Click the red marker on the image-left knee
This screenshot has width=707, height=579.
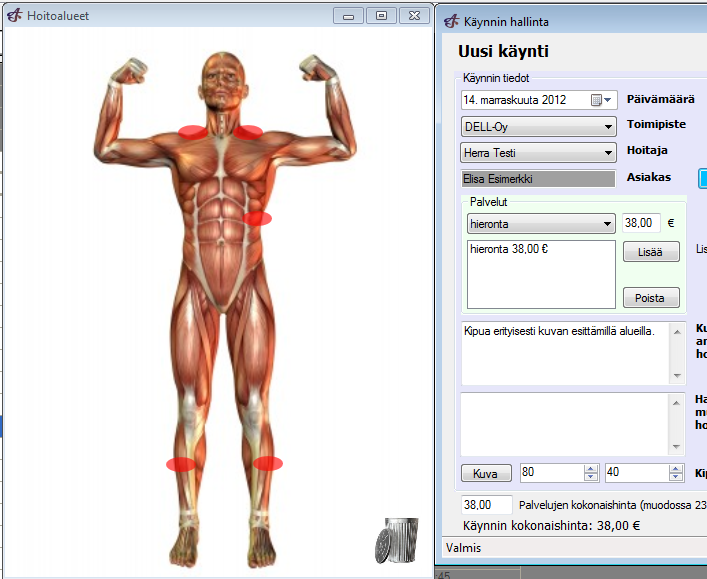(180, 464)
